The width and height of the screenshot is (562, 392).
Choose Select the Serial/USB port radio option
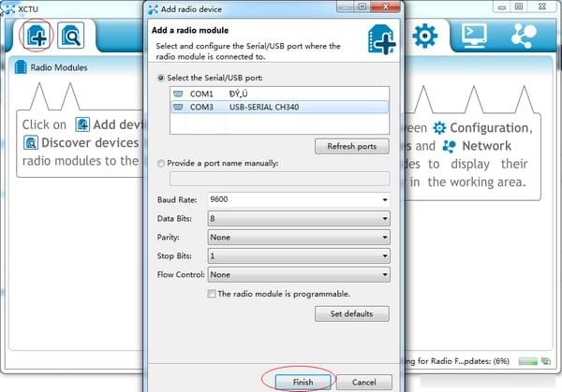pyautogui.click(x=161, y=78)
